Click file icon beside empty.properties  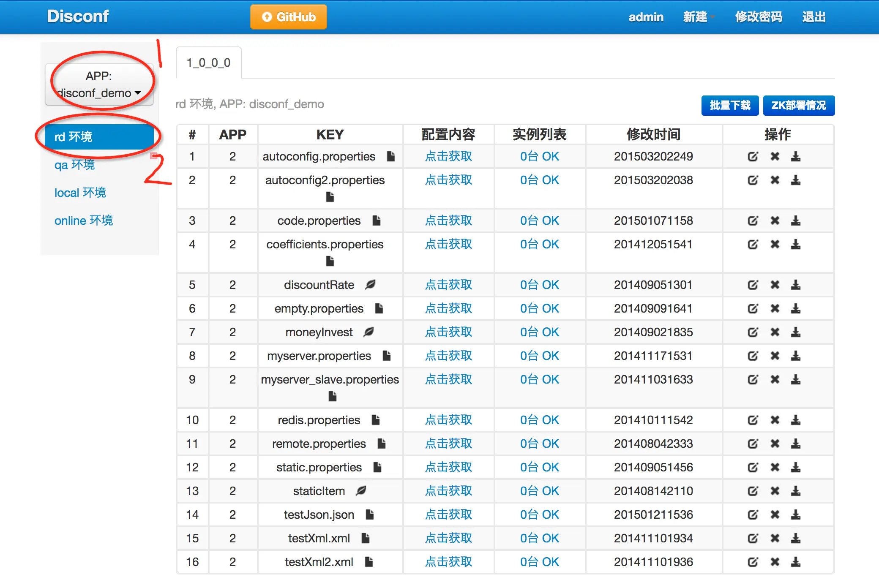(379, 309)
